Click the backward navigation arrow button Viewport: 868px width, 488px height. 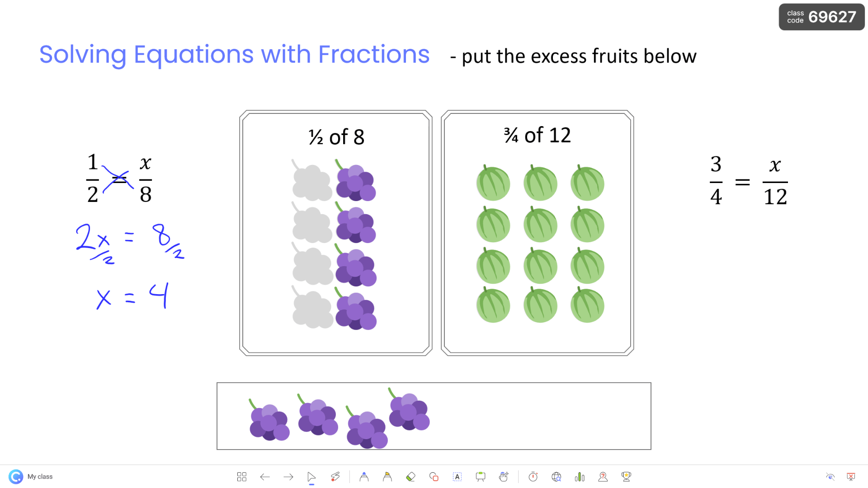point(264,476)
